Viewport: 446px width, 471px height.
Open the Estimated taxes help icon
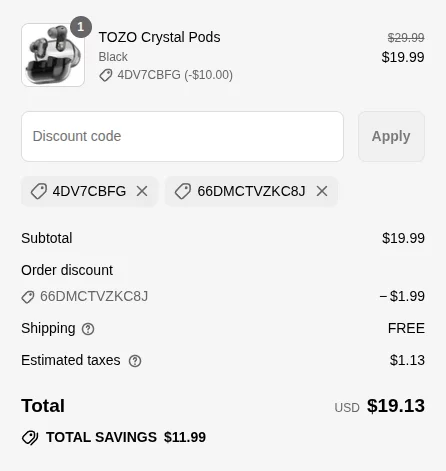point(135,361)
